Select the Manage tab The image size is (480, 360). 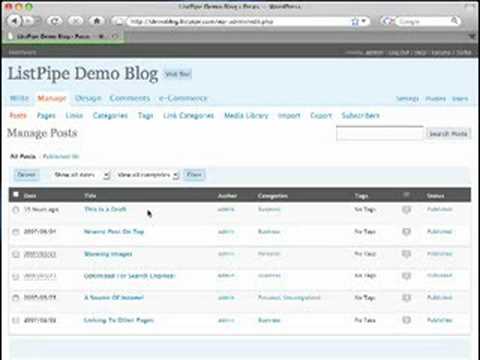pos(52,98)
